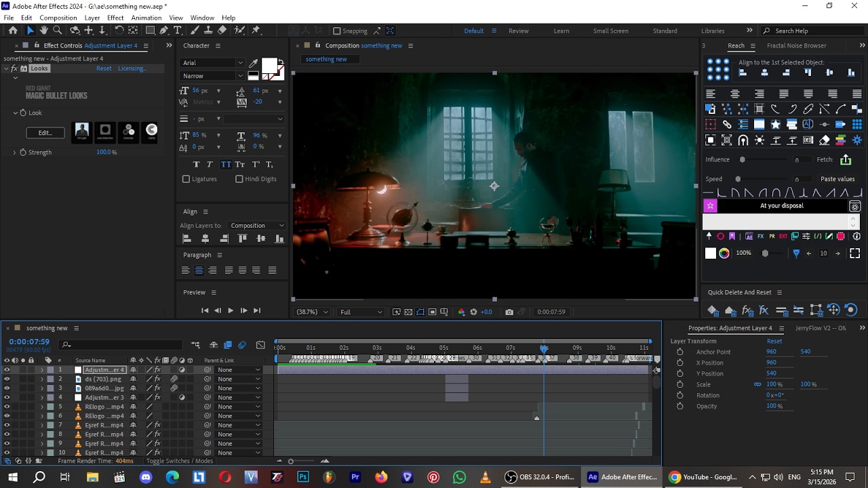Select the Eraser tool
Image resolution: width=868 pixels, height=488 pixels.
[x=222, y=30]
